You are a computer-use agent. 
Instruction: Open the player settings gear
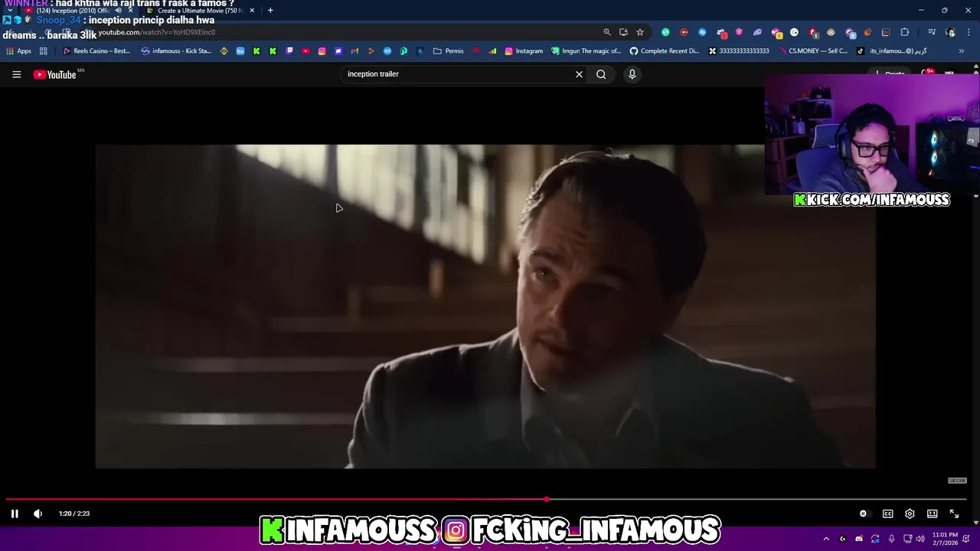point(910,514)
